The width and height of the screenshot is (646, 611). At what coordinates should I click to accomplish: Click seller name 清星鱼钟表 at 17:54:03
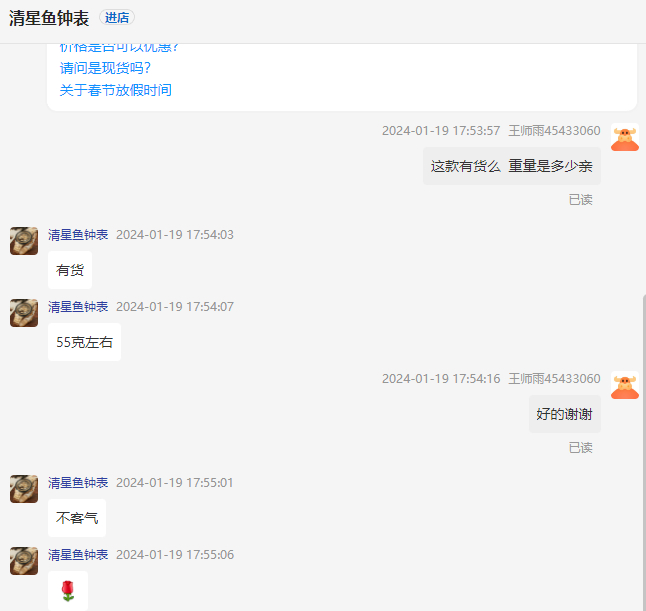[78, 235]
